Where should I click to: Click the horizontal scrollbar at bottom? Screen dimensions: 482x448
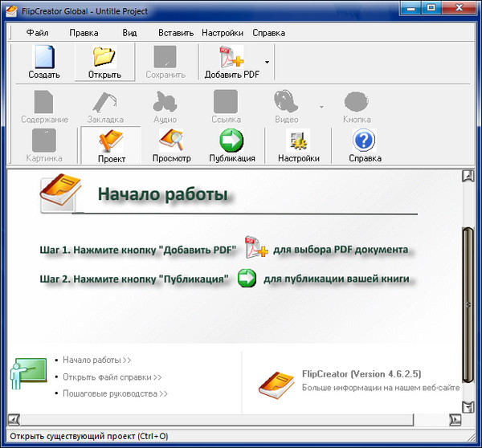[233, 418]
